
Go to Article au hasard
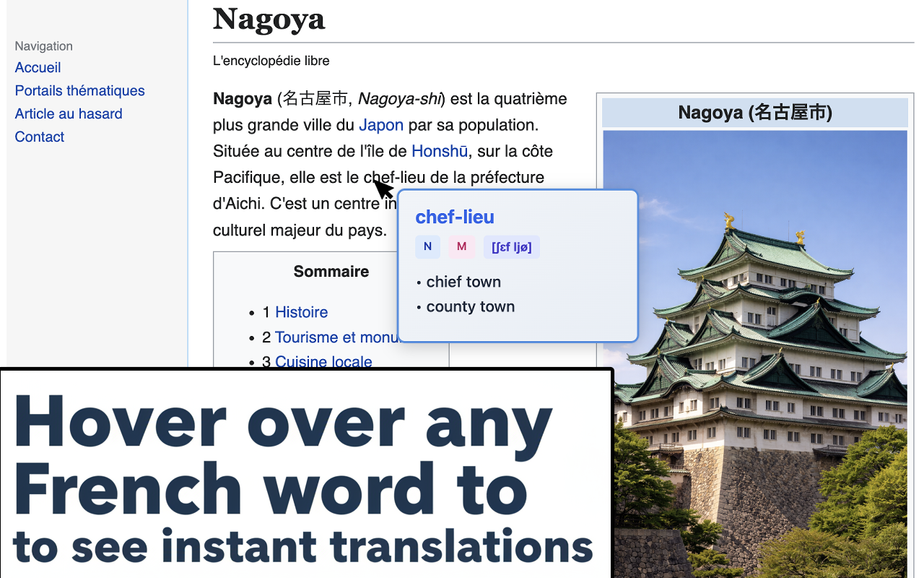click(x=69, y=114)
